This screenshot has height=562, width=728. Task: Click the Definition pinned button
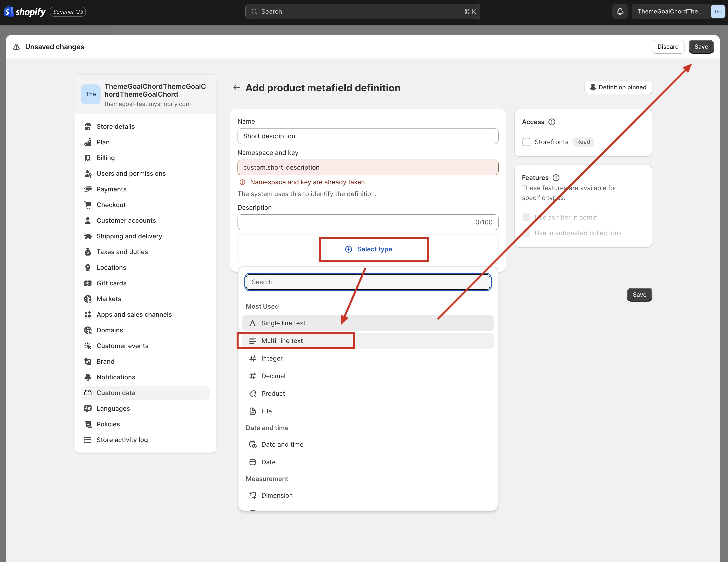point(618,88)
